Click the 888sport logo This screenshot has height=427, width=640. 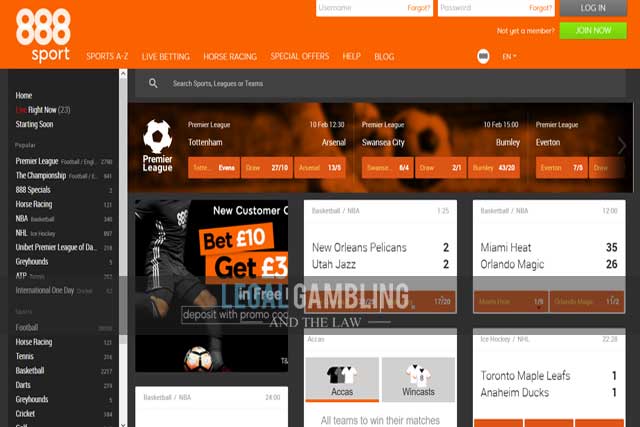43,36
